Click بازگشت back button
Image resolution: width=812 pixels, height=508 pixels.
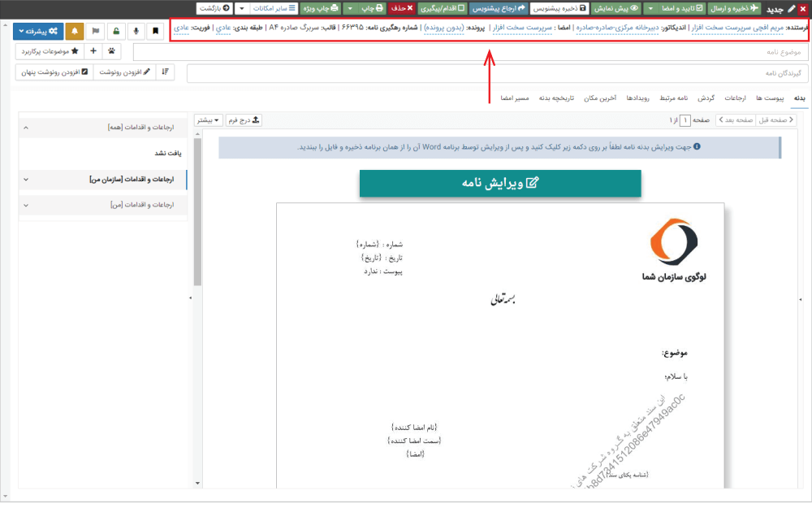point(214,8)
